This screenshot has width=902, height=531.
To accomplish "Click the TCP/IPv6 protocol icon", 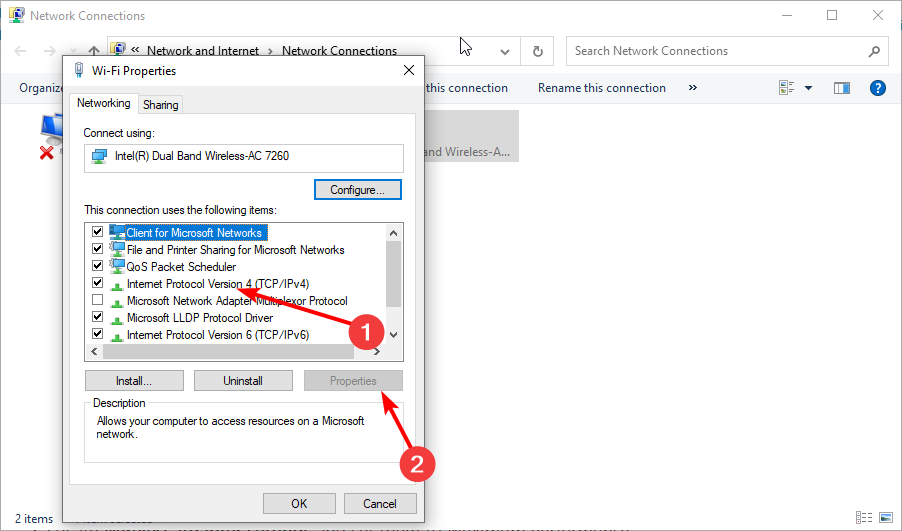I will pyautogui.click(x=117, y=337).
